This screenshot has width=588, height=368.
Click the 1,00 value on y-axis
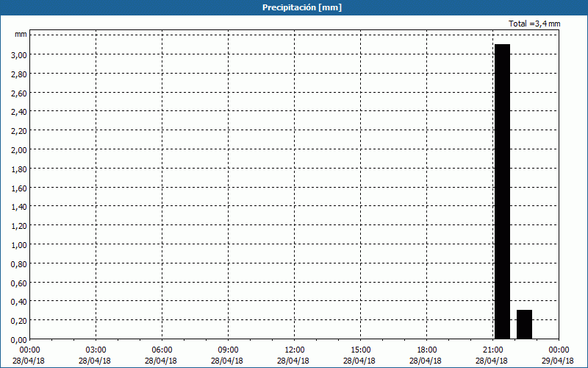tap(19, 244)
